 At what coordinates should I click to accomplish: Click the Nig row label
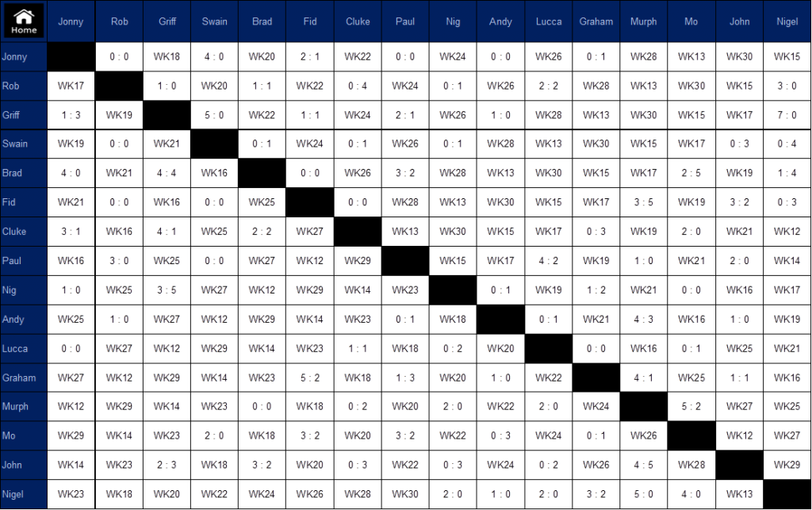[x=24, y=290]
